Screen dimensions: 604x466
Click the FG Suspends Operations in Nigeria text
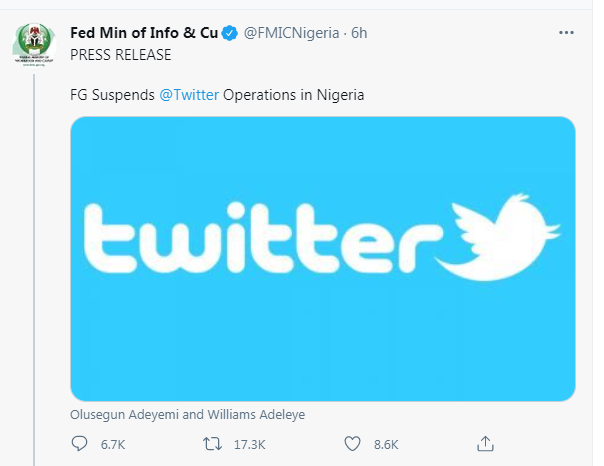[217, 95]
